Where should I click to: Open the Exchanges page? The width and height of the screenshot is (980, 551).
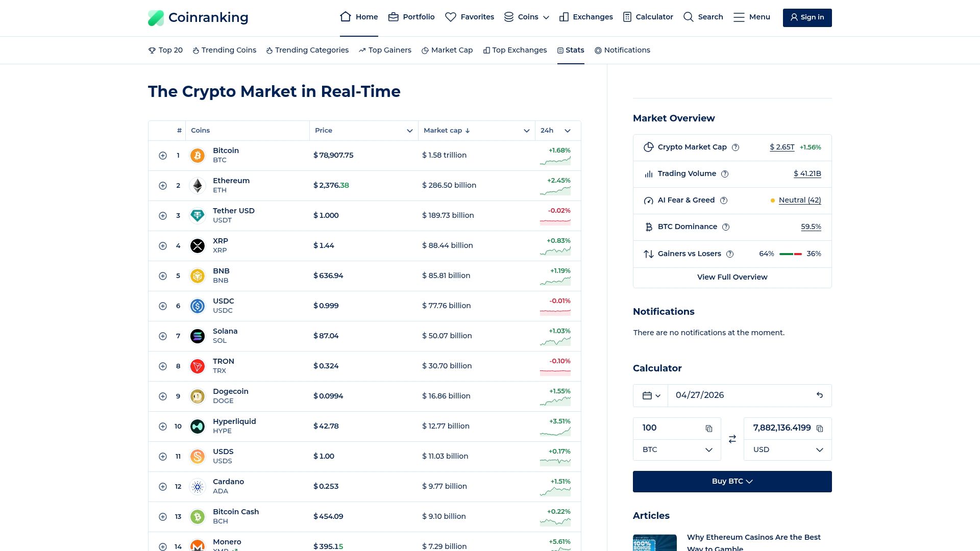[x=586, y=17]
